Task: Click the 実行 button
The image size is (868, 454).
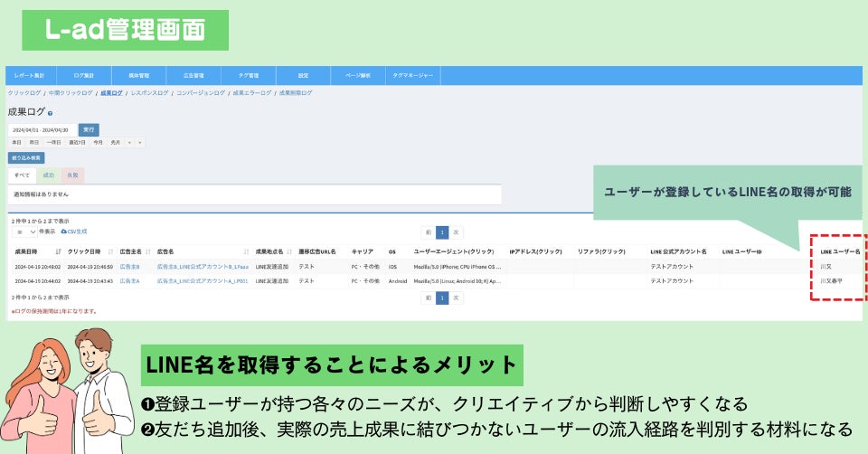Action: pyautogui.click(x=89, y=129)
